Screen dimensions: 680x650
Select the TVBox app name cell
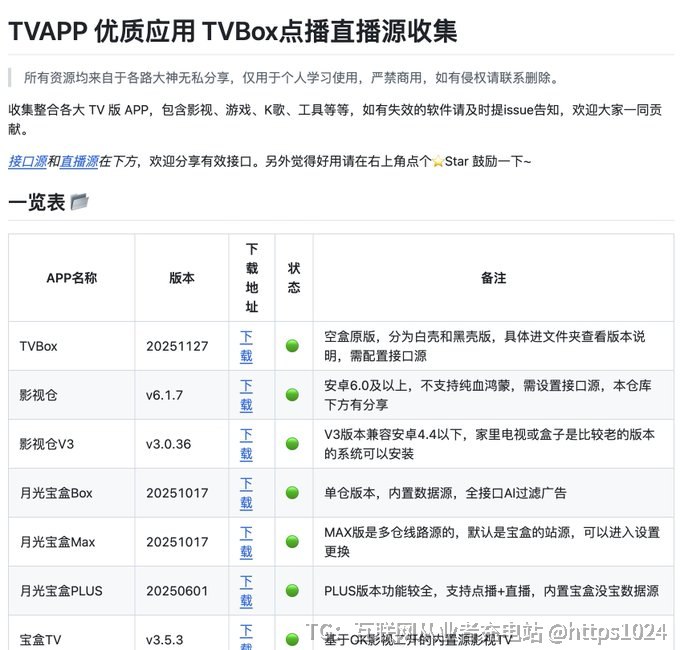coord(72,346)
